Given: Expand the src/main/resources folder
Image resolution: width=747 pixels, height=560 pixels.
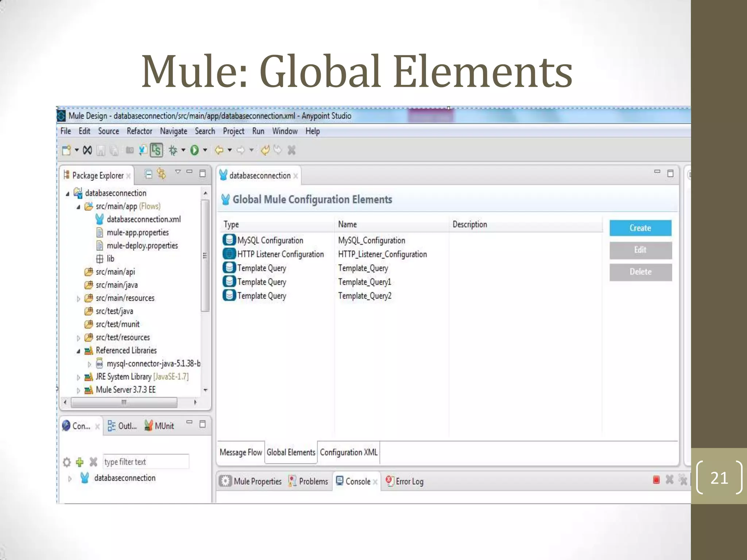Looking at the screenshot, I should pos(78,299).
